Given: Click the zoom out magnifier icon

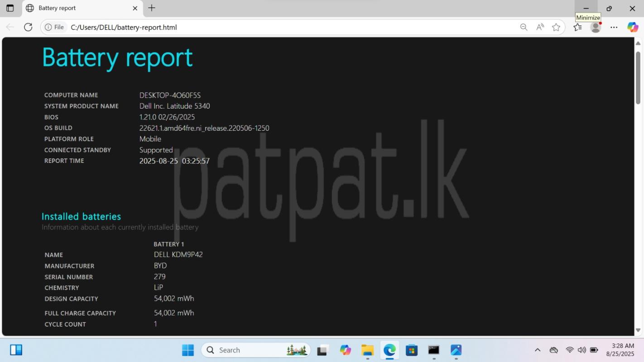Looking at the screenshot, I should click(524, 27).
